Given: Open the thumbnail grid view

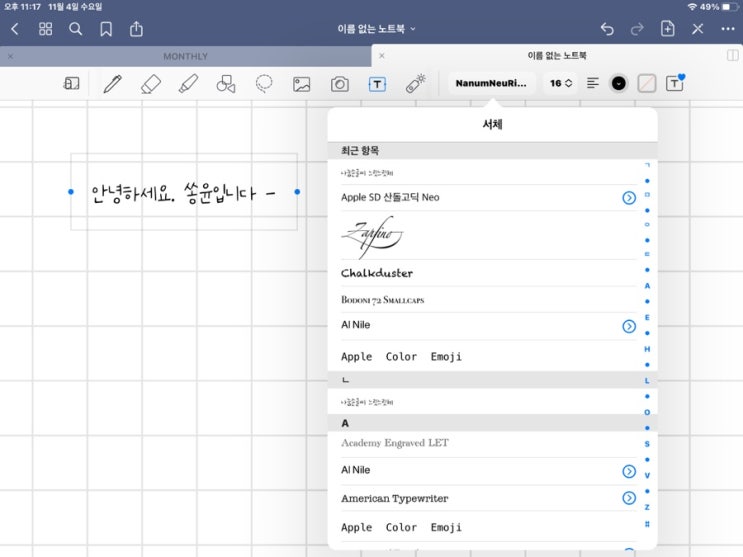Looking at the screenshot, I should point(45,29).
